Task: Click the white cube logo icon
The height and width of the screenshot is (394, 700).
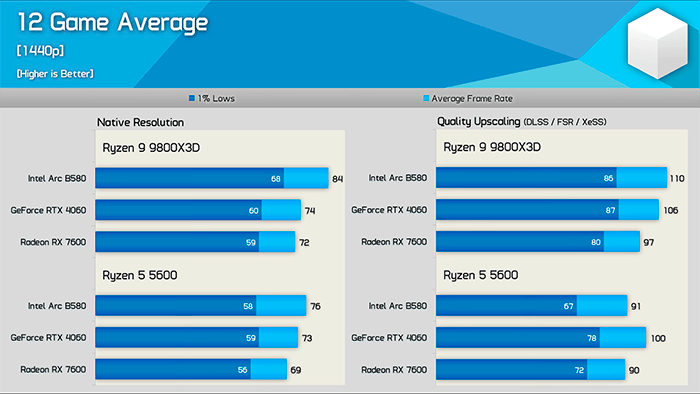Action: coord(657,43)
